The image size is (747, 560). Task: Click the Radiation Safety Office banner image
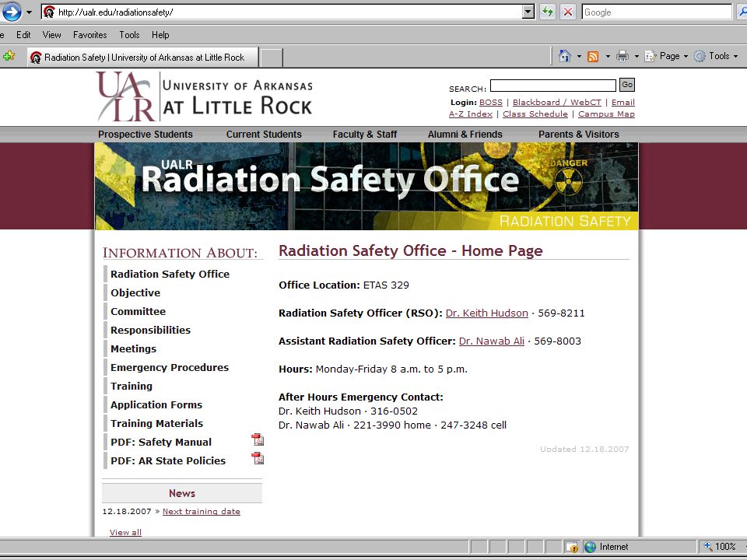(366, 186)
